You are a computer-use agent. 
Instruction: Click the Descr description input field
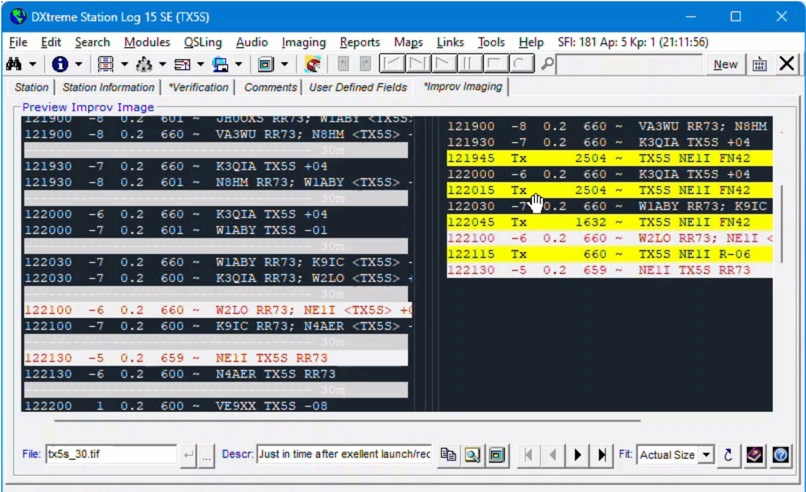coord(344,454)
